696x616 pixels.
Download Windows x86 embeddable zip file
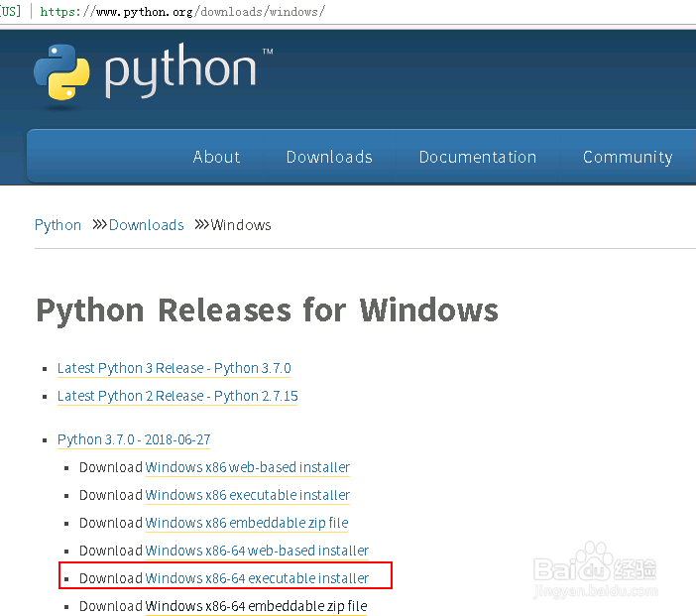[247, 523]
